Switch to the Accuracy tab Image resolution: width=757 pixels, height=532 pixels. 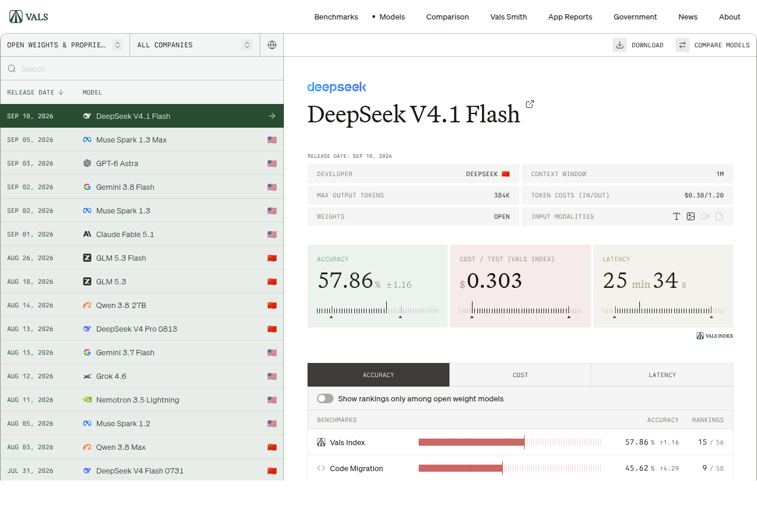point(378,375)
